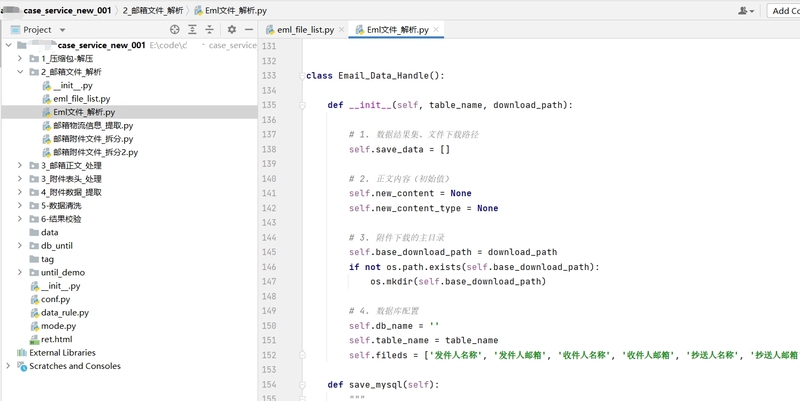Expand the db_until folder
Image resolution: width=800 pixels, height=401 pixels.
click(19, 245)
